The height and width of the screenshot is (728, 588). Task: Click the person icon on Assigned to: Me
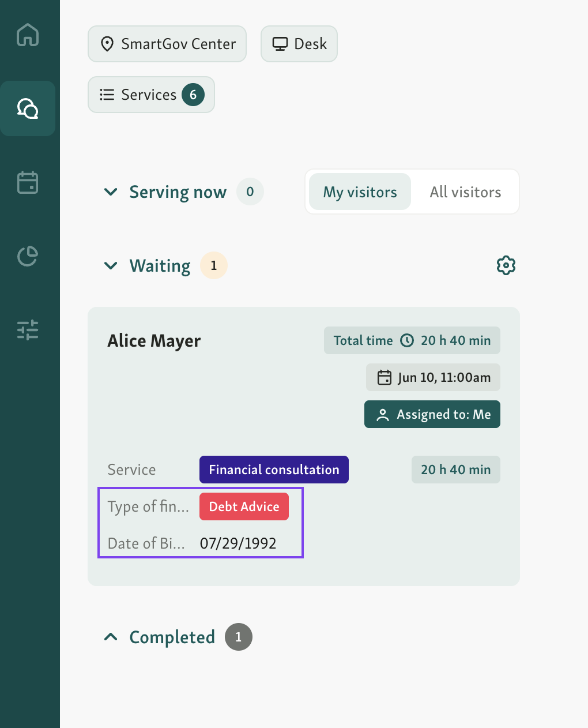[x=383, y=414]
